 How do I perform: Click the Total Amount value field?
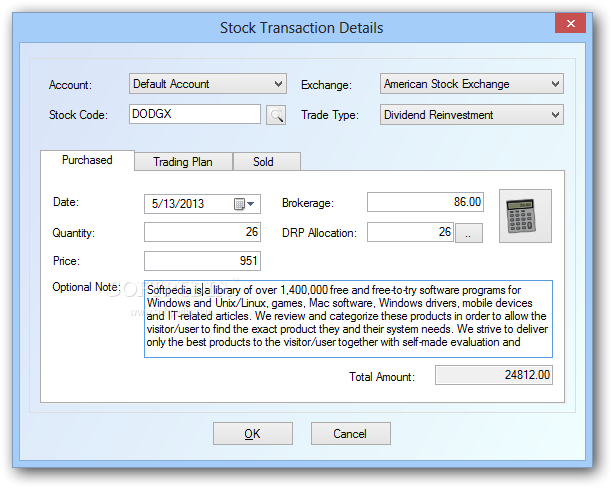pos(493,375)
